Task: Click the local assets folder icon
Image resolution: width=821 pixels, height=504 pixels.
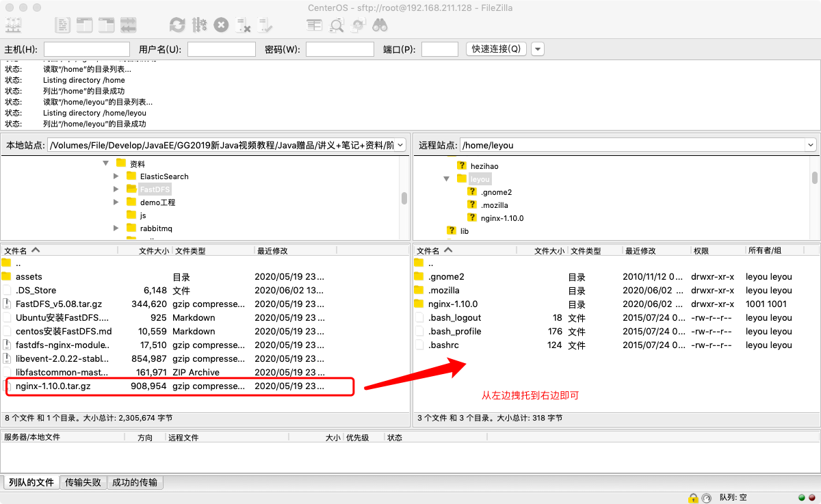Action: point(7,276)
